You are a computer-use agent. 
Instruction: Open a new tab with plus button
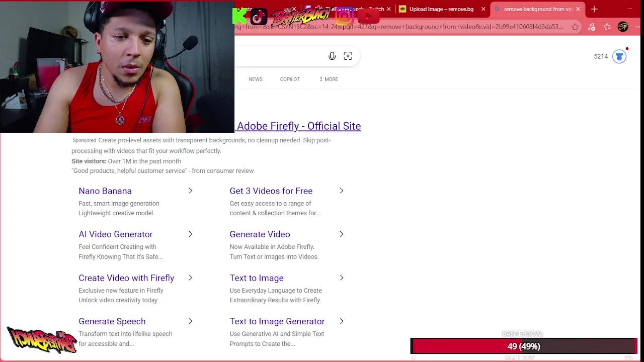pos(594,9)
